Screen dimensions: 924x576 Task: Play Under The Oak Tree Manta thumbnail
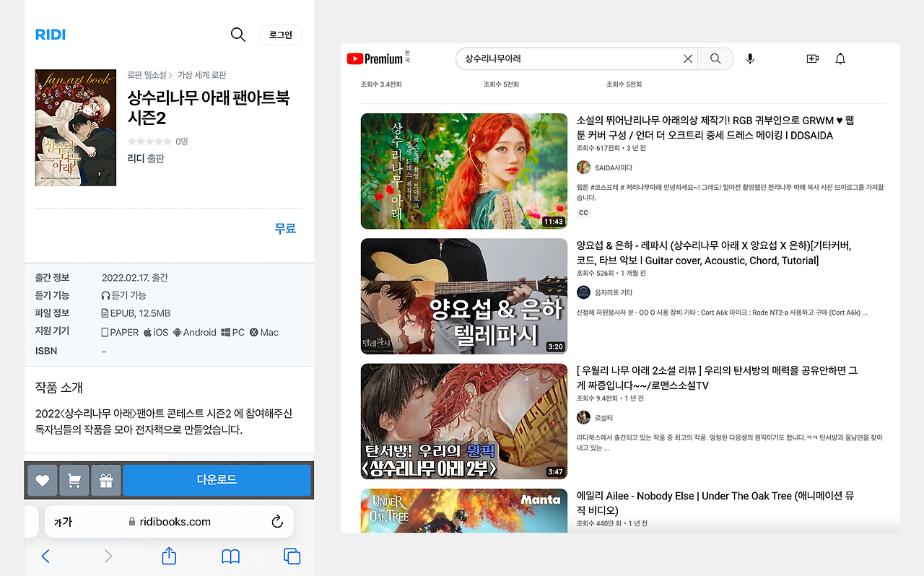(x=464, y=510)
